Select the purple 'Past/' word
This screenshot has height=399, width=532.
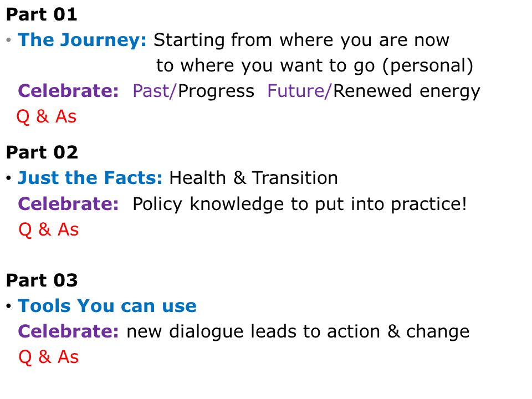click(x=155, y=91)
